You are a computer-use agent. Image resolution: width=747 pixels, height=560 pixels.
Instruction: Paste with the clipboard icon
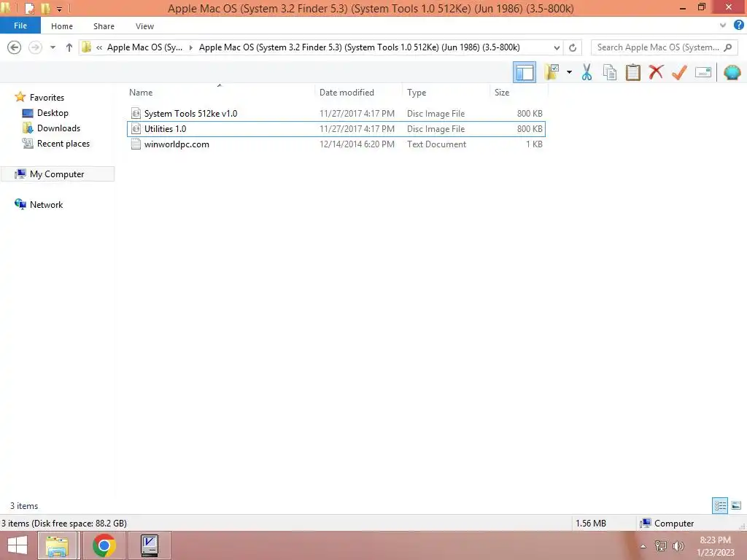pos(632,72)
